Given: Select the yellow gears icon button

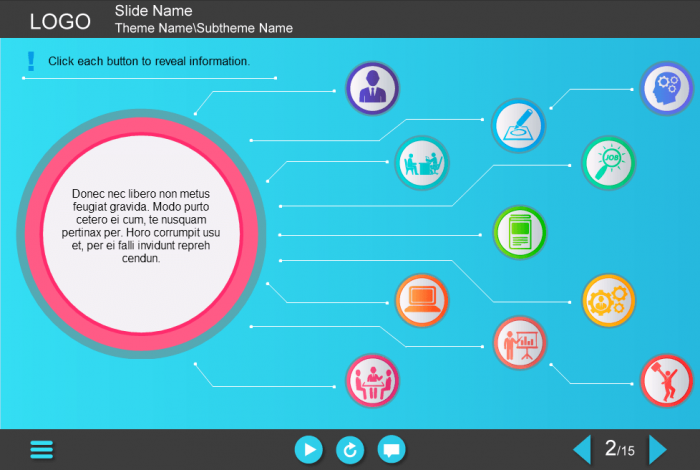Looking at the screenshot, I should coord(608,298).
